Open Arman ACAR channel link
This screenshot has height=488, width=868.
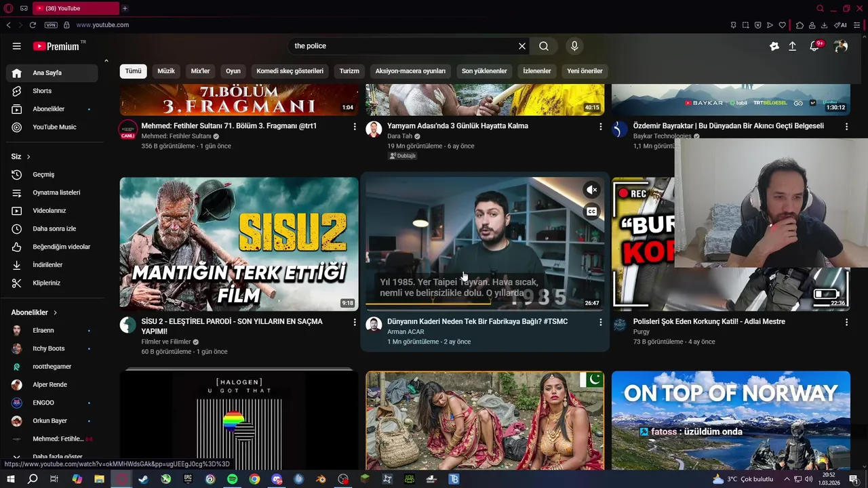[x=406, y=332]
